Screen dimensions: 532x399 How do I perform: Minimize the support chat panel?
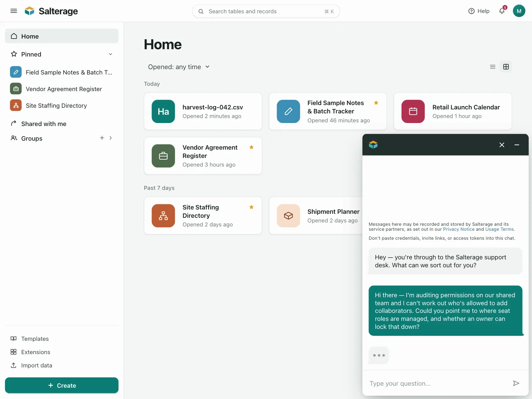pyautogui.click(x=517, y=145)
